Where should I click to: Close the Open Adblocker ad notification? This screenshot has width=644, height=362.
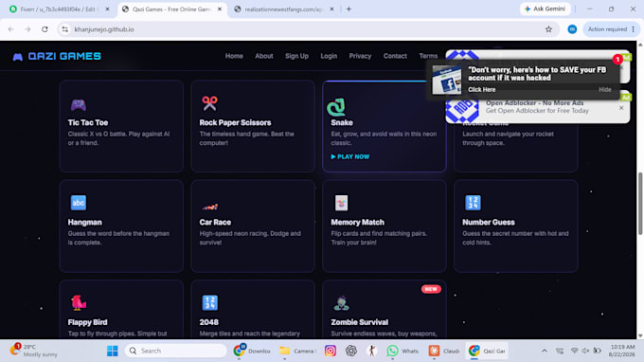pyautogui.click(x=621, y=108)
